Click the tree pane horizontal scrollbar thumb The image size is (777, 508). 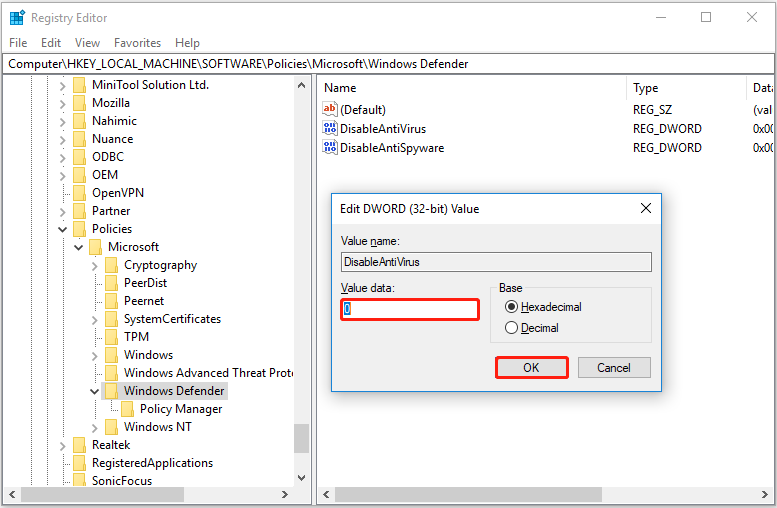pyautogui.click(x=103, y=494)
